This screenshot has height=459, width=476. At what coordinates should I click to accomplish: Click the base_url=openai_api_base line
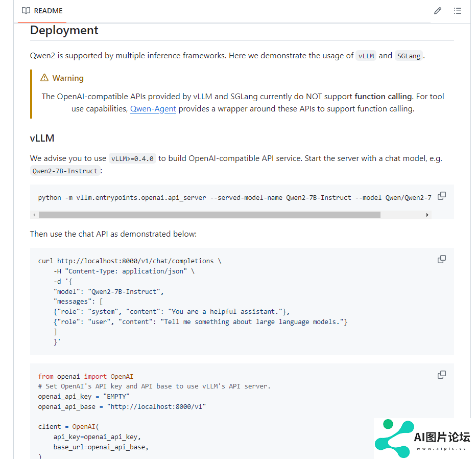[101, 447]
